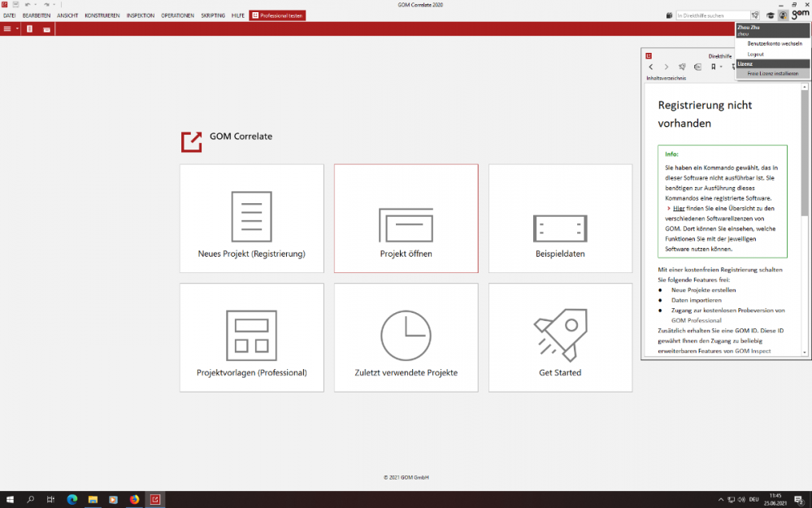Open Zuletzt verwendete Projekte clock tile
Image resolution: width=812 pixels, height=508 pixels.
pos(406,337)
